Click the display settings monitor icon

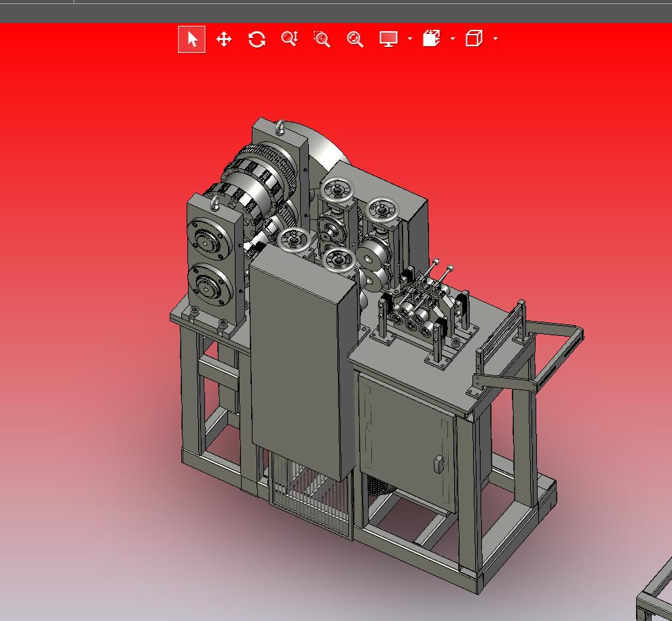tap(388, 39)
